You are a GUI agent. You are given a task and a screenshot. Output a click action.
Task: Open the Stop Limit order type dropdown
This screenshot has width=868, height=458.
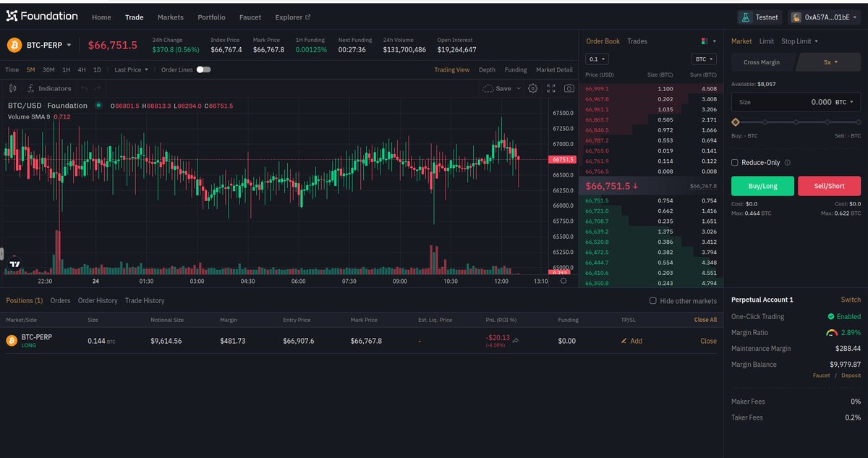coord(800,41)
